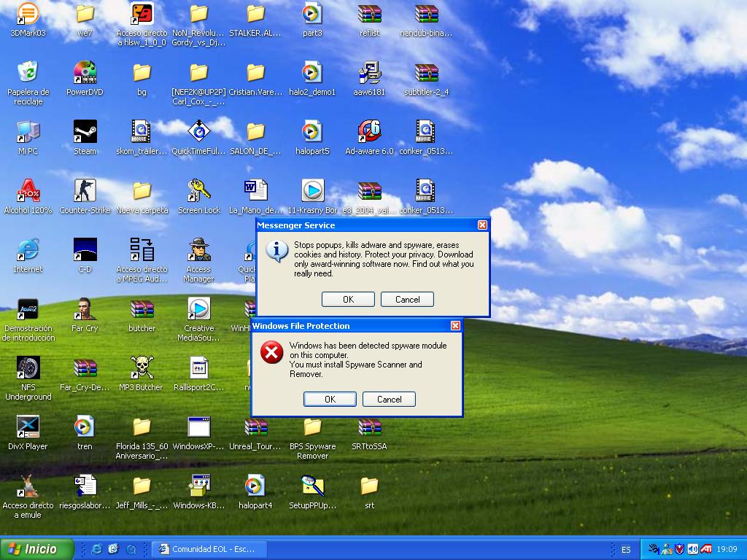The width and height of the screenshot is (747, 560).
Task: Cancel the Windows File Protection dialog
Action: point(390,399)
